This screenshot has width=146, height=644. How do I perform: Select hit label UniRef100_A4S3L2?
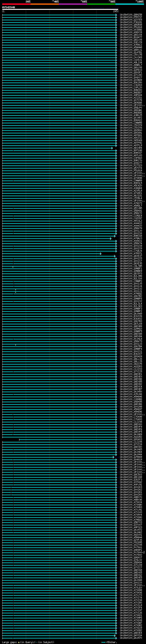click(x=131, y=221)
